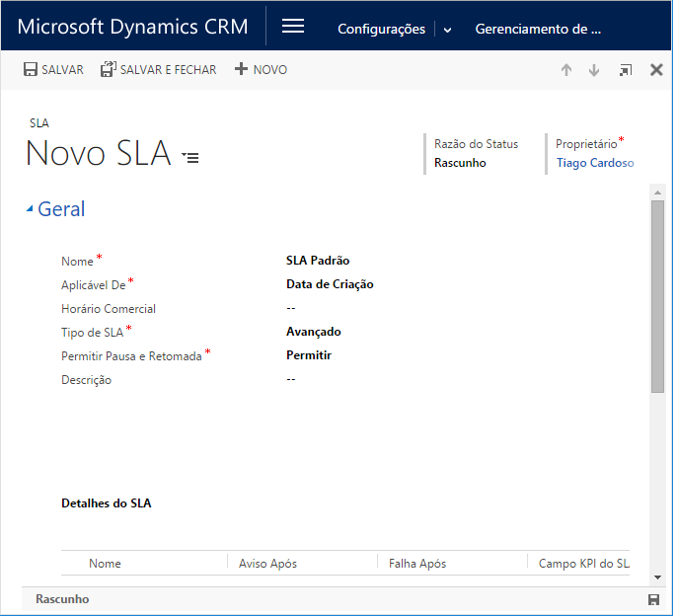Go to the next record (down arrow)

pos(594,70)
